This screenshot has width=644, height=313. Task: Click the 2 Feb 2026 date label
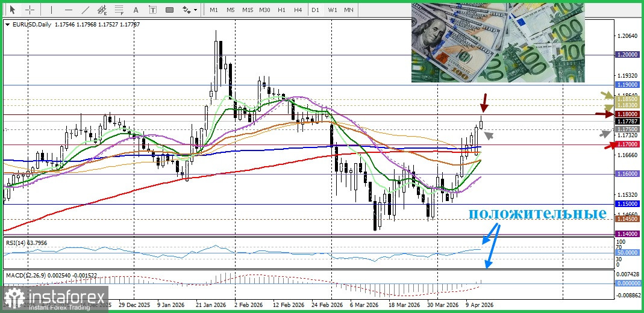248,305
